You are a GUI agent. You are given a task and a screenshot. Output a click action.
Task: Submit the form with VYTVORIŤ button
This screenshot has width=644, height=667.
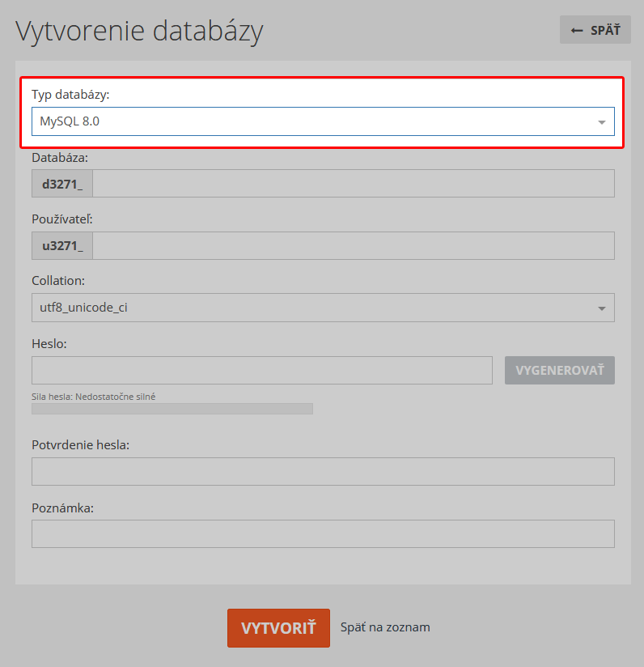278,628
